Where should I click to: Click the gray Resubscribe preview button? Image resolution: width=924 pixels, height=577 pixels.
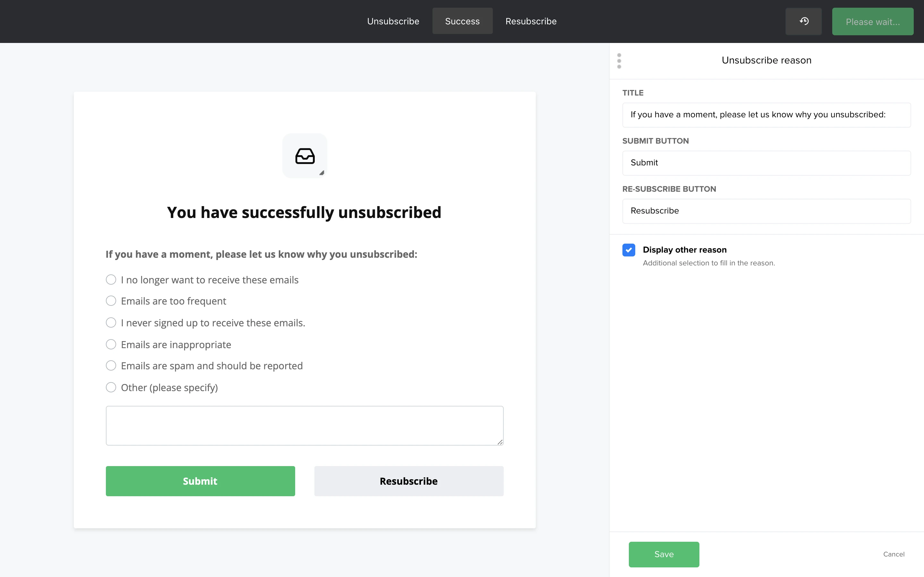408,481
